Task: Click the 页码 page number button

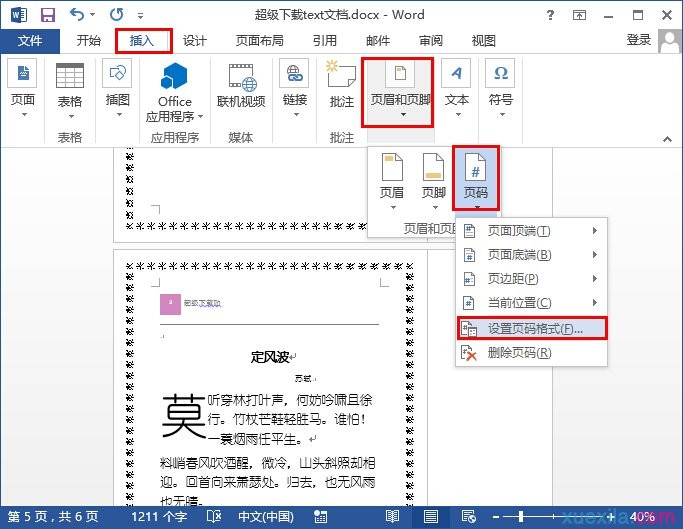Action: pyautogui.click(x=476, y=179)
